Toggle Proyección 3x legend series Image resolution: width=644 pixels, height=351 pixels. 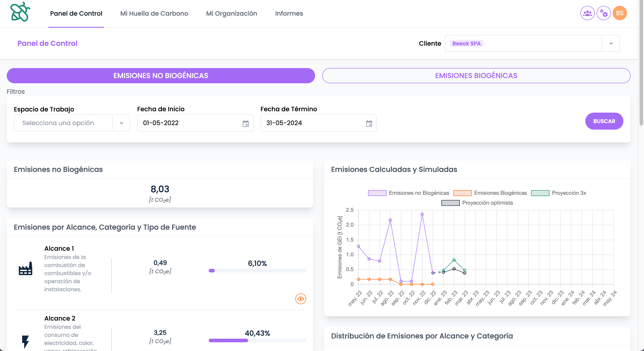tap(558, 193)
